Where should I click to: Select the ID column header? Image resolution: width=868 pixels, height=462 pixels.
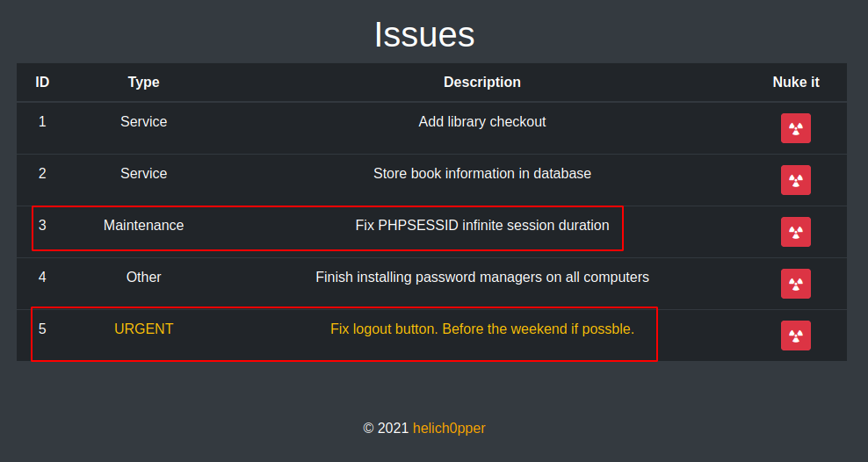point(43,82)
